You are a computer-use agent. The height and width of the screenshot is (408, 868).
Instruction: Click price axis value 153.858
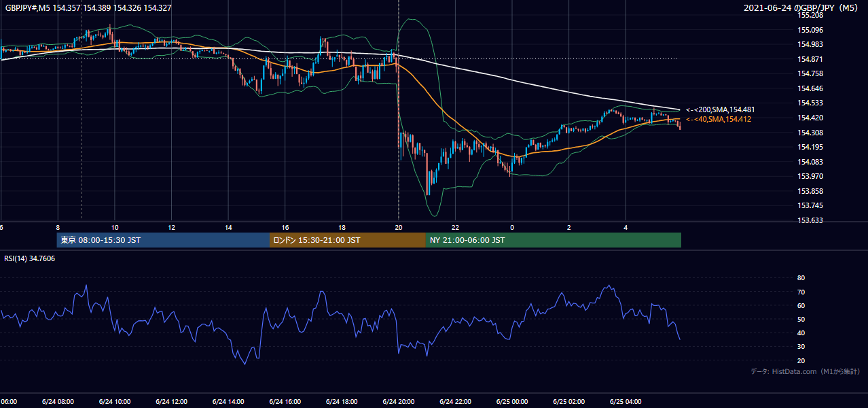tap(810, 191)
